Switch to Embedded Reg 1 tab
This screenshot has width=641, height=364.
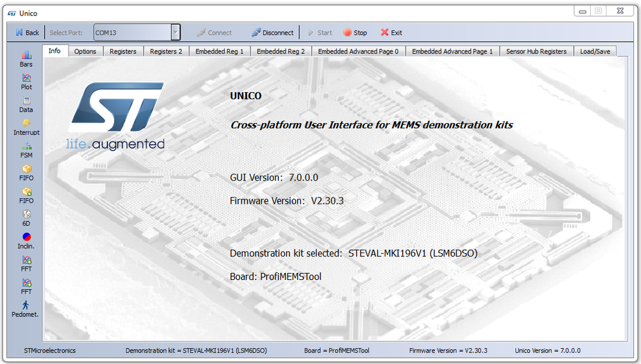point(219,51)
